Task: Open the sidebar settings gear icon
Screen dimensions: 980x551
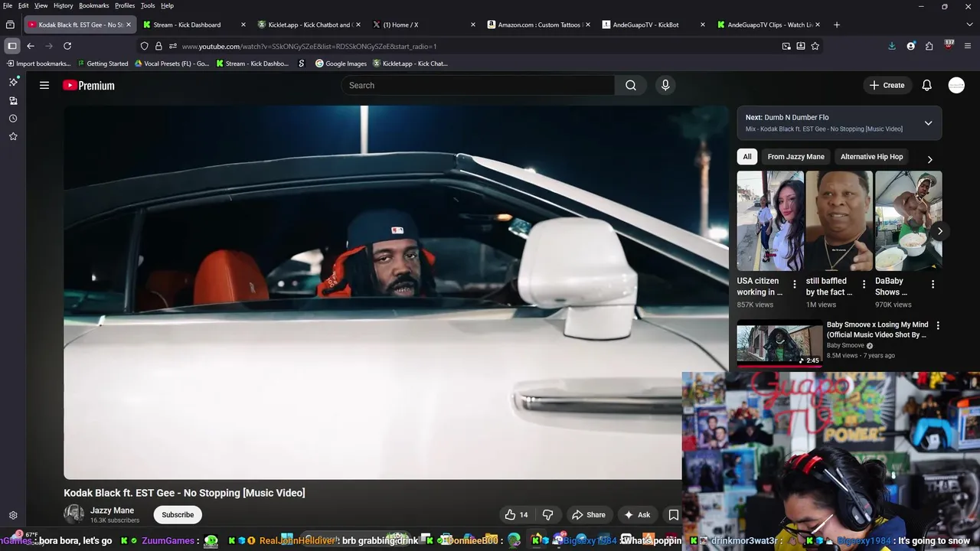Action: pyautogui.click(x=13, y=516)
